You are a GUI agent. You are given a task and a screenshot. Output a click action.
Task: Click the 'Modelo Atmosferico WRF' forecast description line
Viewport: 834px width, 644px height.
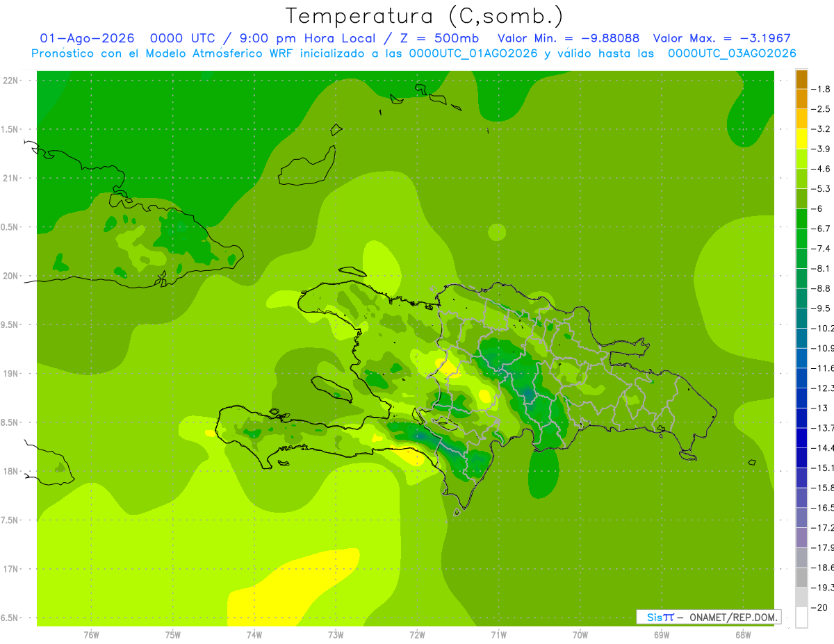414,53
